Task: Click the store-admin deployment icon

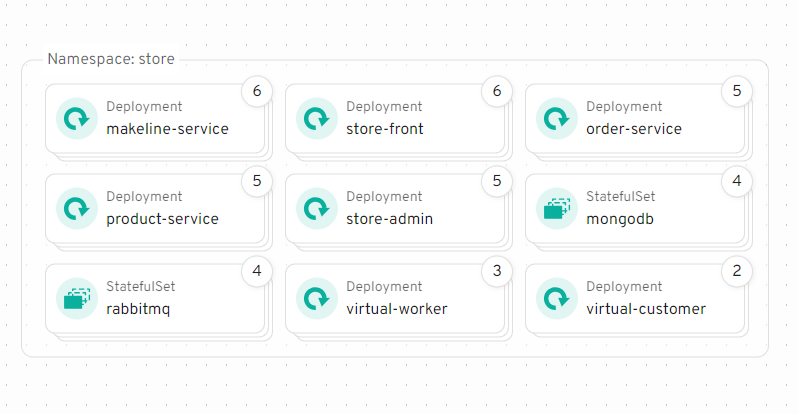Action: [x=317, y=208]
